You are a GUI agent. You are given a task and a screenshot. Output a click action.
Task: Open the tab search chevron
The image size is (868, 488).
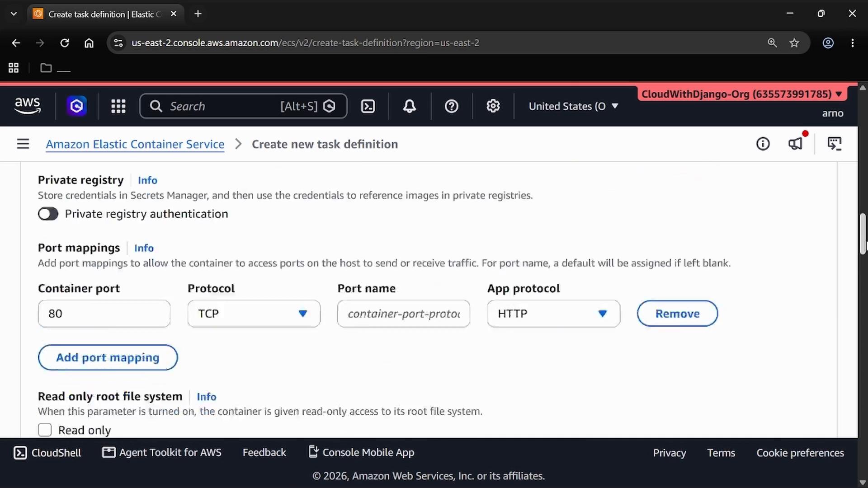click(14, 14)
